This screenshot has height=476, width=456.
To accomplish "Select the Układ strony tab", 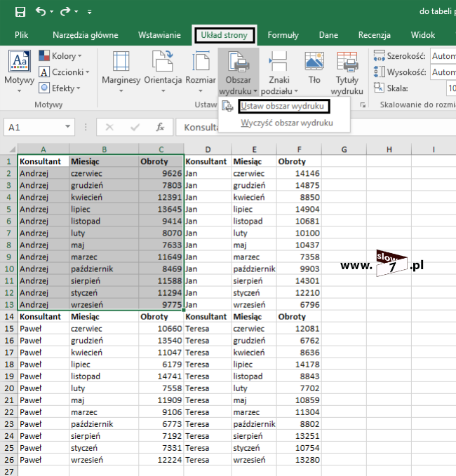I will coord(224,35).
